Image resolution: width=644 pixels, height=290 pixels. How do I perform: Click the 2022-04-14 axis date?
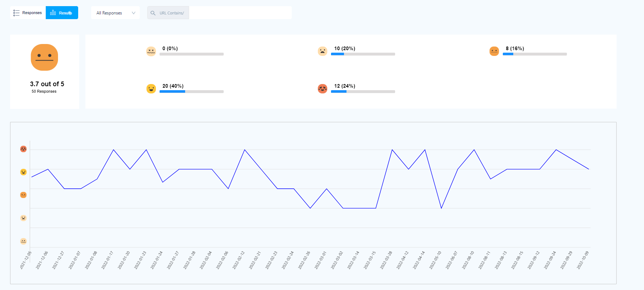pos(419,260)
